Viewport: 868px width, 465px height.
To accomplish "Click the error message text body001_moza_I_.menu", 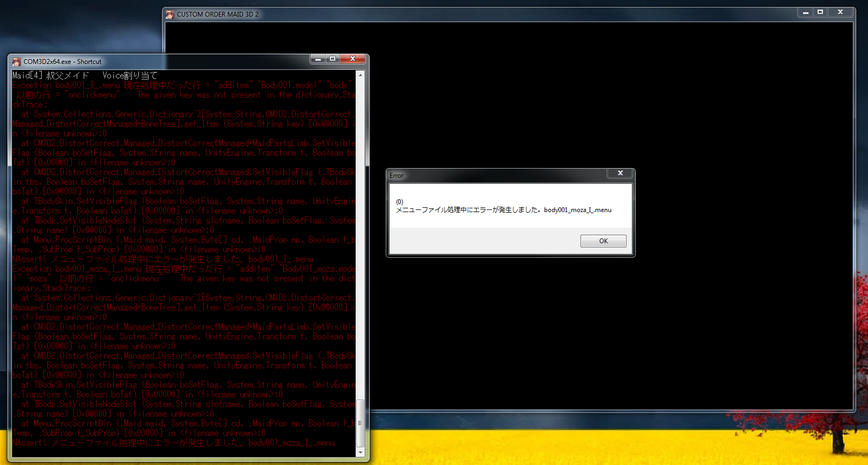I will click(578, 210).
